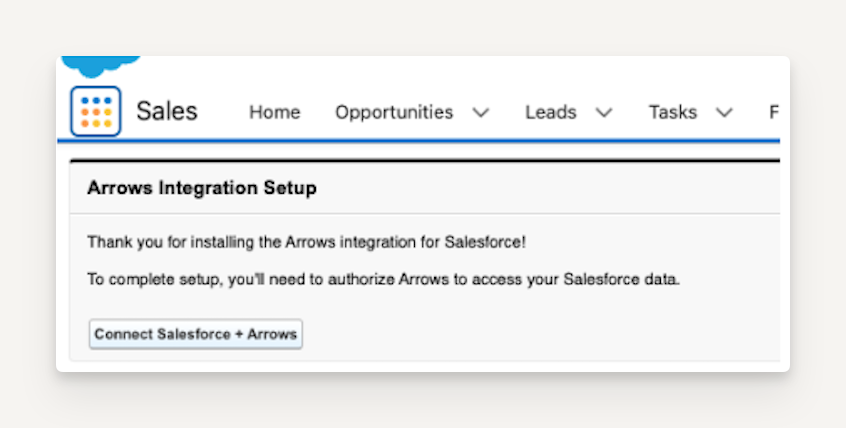This screenshot has height=428, width=846.
Task: Select the Leads tab
Action: click(x=551, y=112)
